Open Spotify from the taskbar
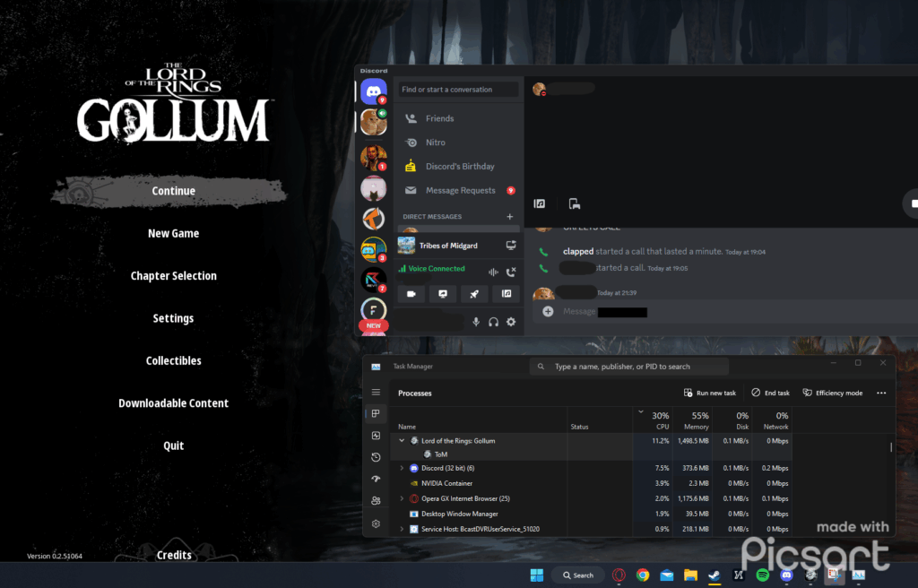 pyautogui.click(x=762, y=575)
